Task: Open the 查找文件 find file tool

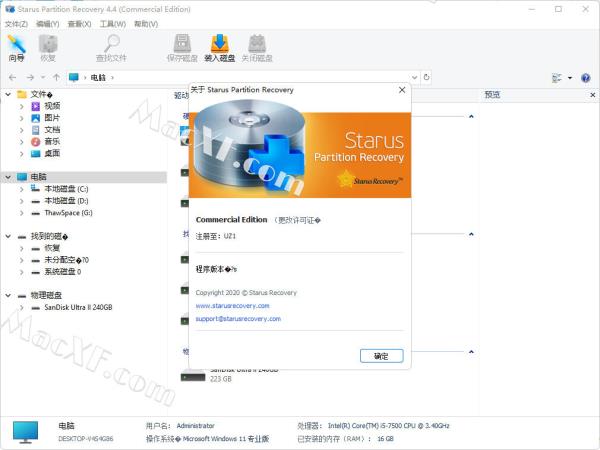Action: [111, 48]
